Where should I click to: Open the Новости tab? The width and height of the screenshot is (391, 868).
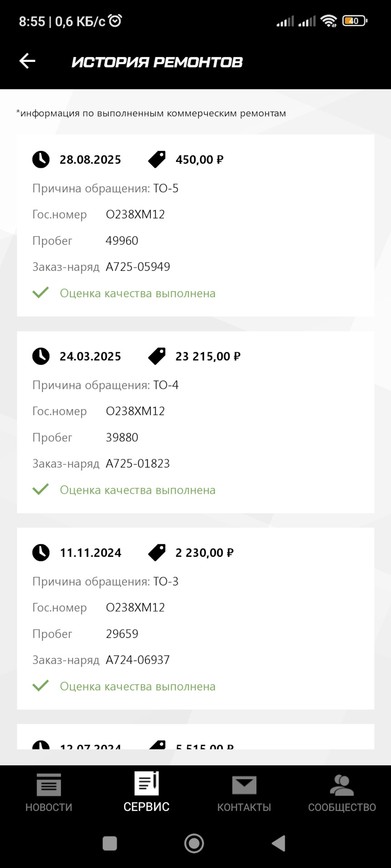49,793
